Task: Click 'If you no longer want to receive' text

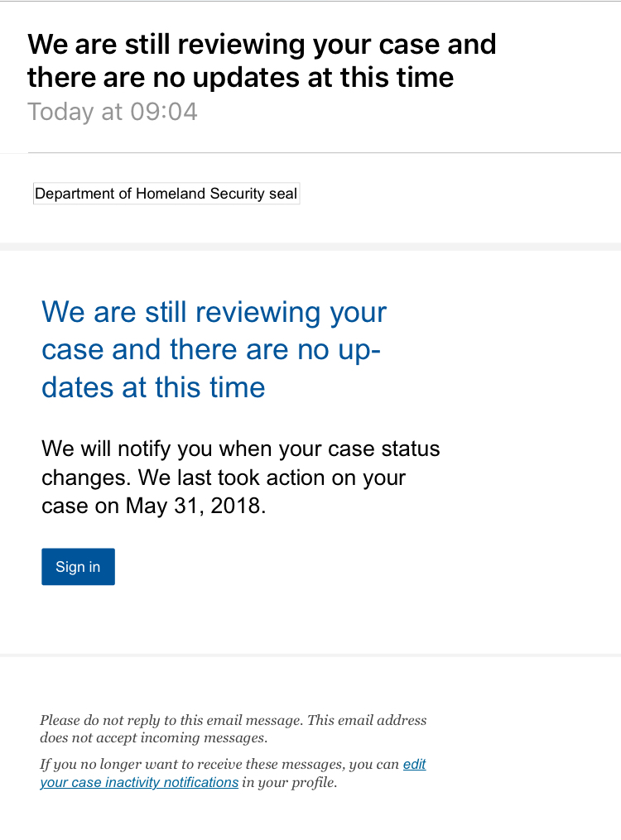Action: (x=219, y=765)
